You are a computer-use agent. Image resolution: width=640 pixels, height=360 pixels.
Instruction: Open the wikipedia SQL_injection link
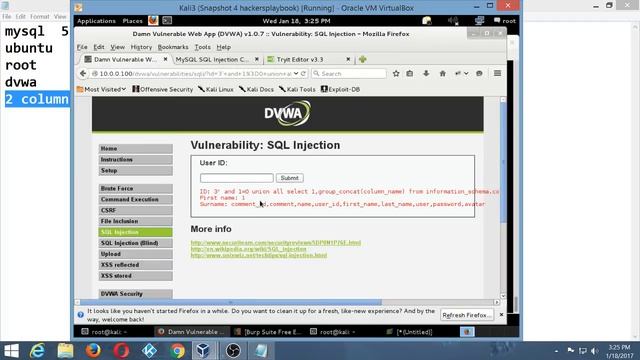pyautogui.click(x=248, y=249)
